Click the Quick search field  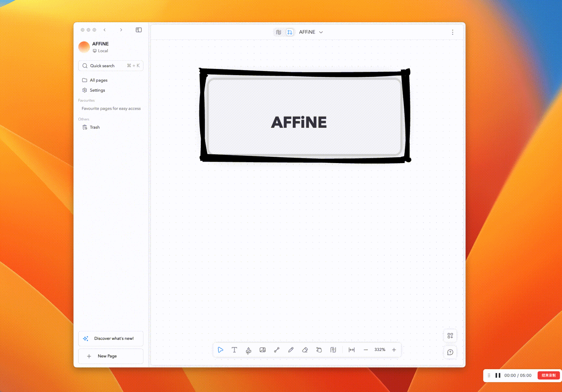click(x=111, y=66)
